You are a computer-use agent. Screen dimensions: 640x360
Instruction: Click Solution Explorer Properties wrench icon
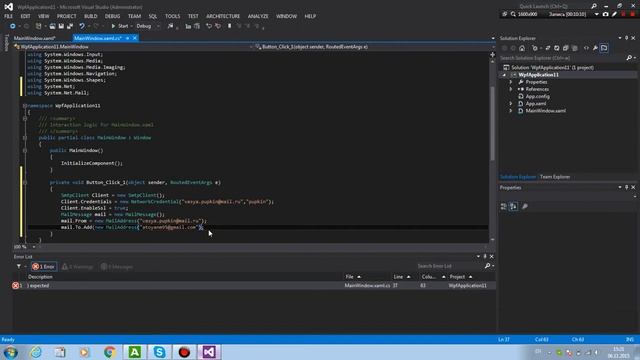[595, 48]
